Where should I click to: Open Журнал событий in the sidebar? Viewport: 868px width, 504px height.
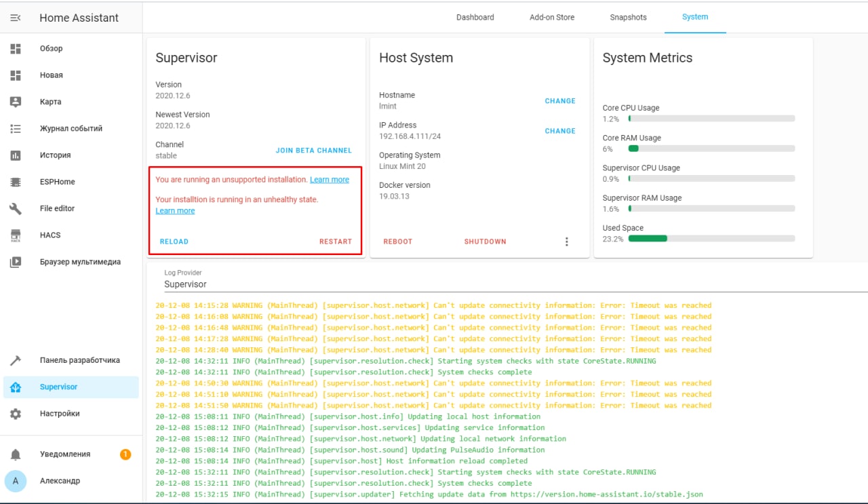point(71,129)
